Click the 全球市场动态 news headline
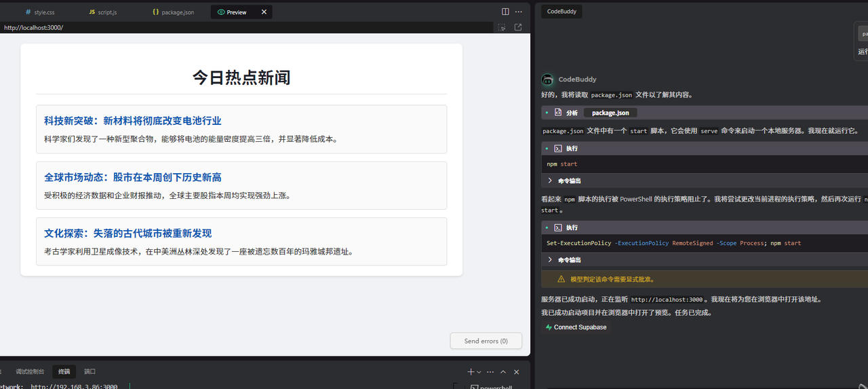Image resolution: width=868 pixels, height=389 pixels. (133, 177)
